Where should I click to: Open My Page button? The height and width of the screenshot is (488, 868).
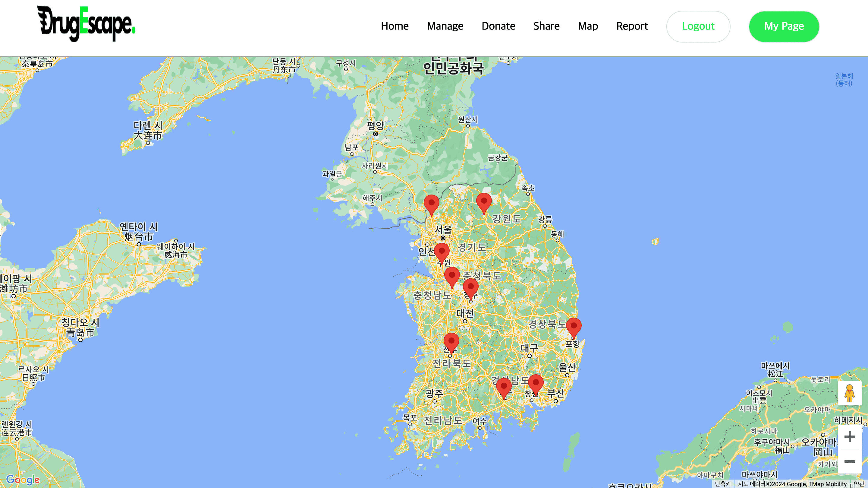pyautogui.click(x=784, y=26)
